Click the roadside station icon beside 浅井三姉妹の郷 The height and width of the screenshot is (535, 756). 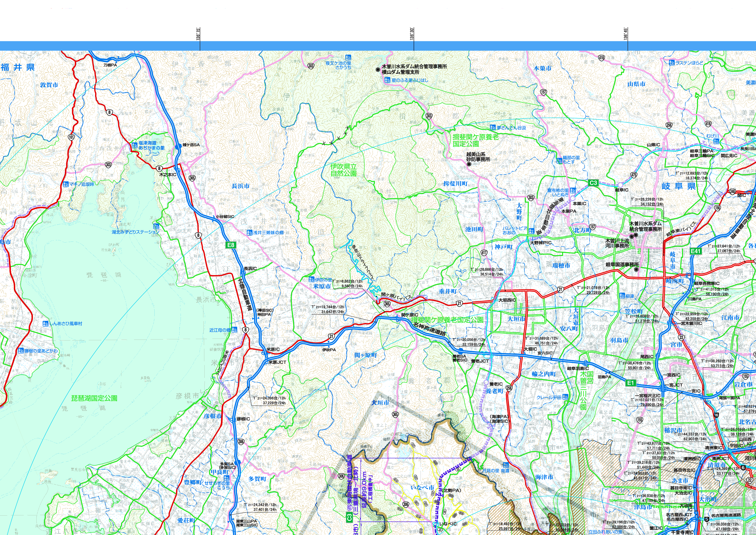coord(250,232)
